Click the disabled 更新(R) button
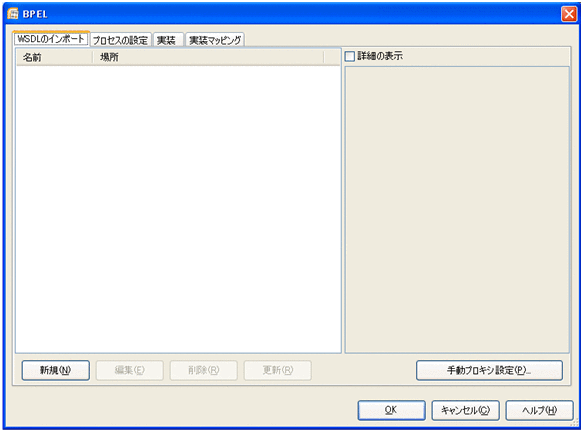585x433 pixels. pyautogui.click(x=278, y=370)
